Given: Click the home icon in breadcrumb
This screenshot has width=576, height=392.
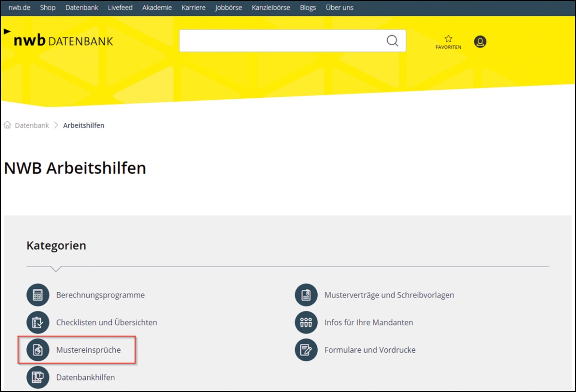Looking at the screenshot, I should tap(8, 125).
